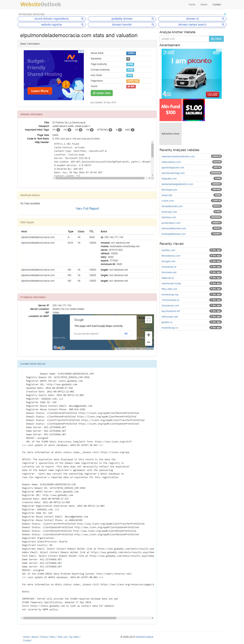Open Min Fund $100 ad

171,110
